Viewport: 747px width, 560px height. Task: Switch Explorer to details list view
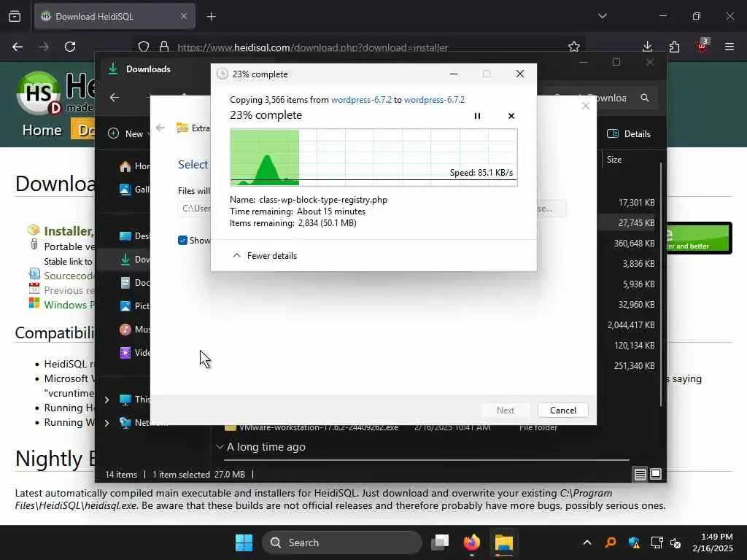[640, 474]
